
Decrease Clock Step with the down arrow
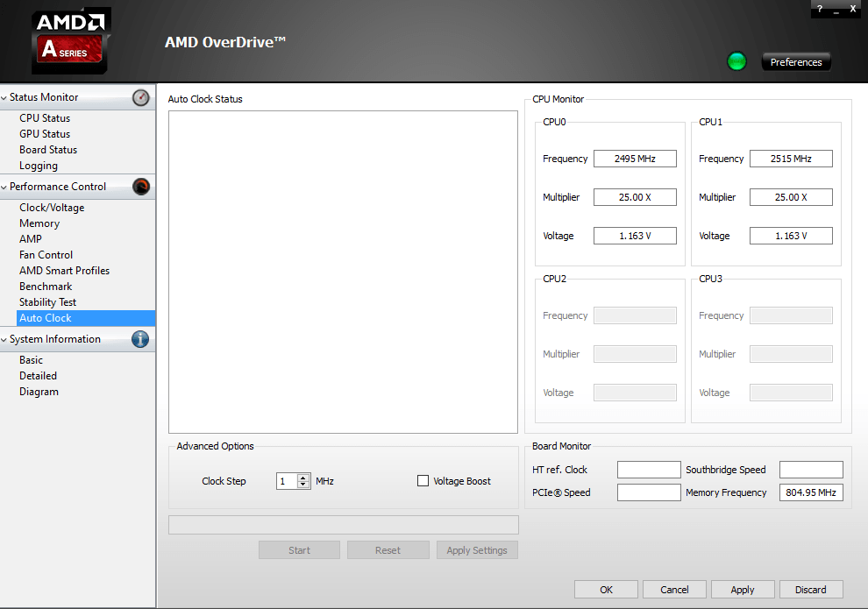(302, 485)
